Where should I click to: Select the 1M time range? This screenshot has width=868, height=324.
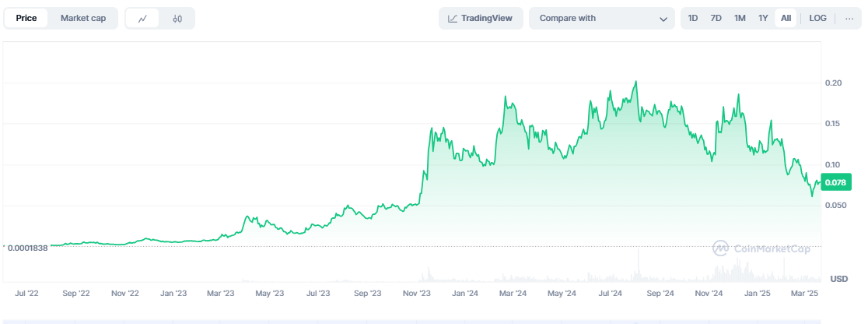pyautogui.click(x=740, y=18)
